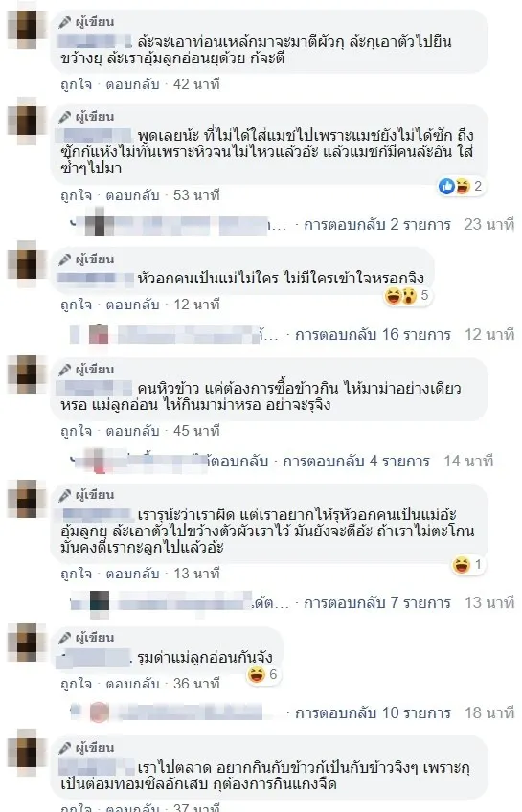
Task: Reply to the comment posted 36 minutes ago
Action: [x=132, y=684]
